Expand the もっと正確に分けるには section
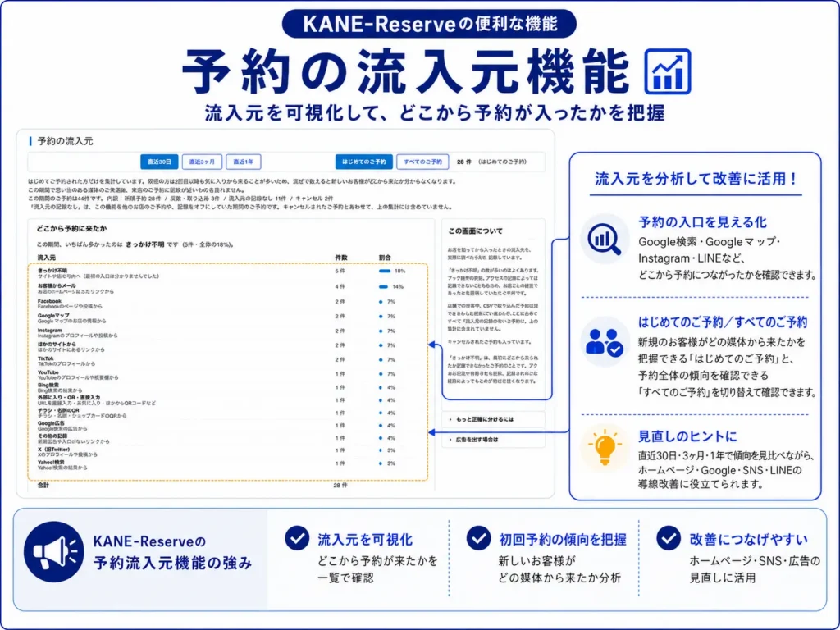 click(493, 419)
